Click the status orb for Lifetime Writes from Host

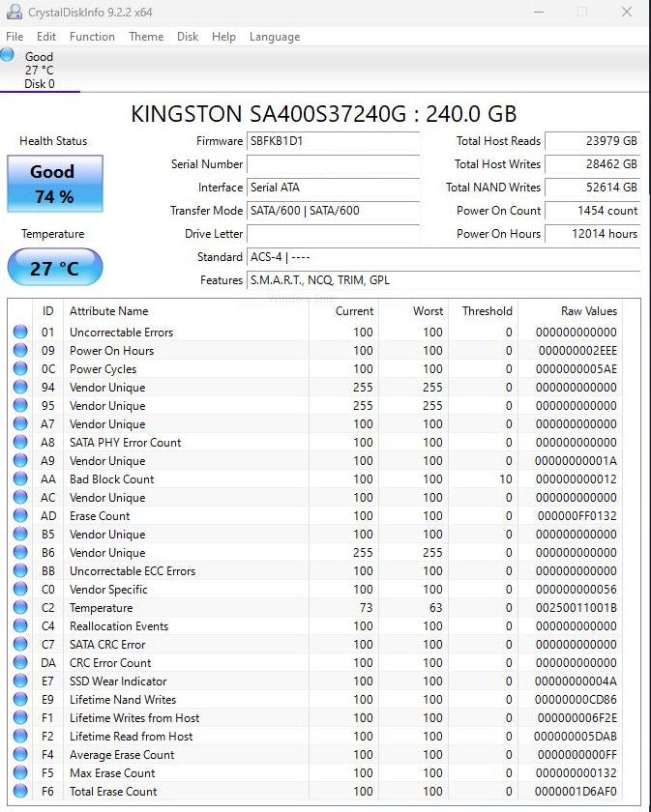pyautogui.click(x=20, y=717)
